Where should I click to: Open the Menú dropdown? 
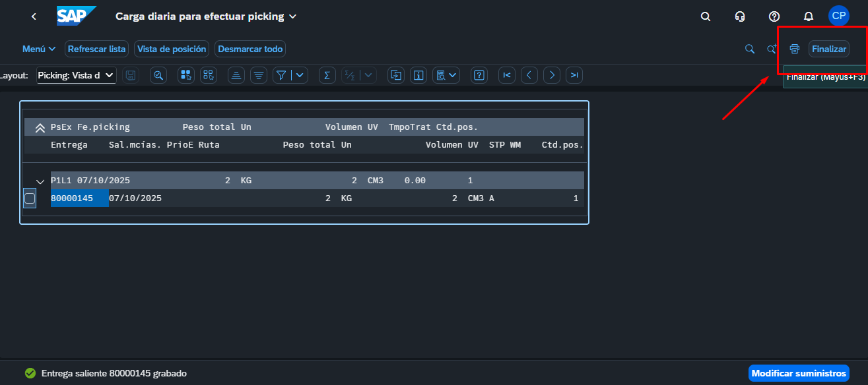(39, 49)
